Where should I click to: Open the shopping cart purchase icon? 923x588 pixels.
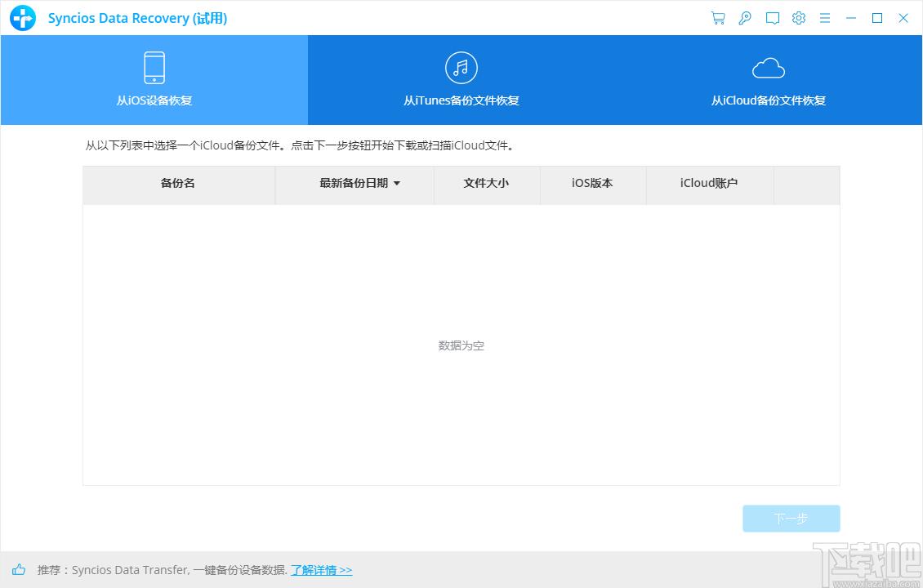point(718,18)
